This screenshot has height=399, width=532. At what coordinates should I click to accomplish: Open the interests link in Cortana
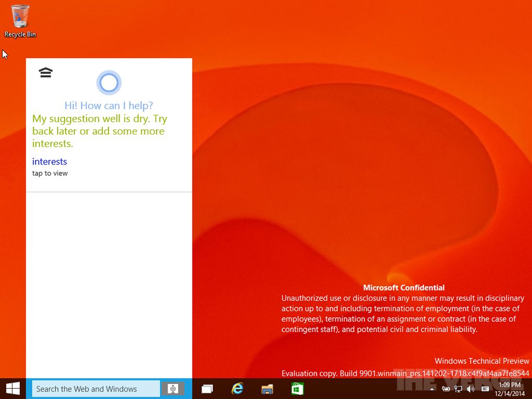pyautogui.click(x=50, y=162)
